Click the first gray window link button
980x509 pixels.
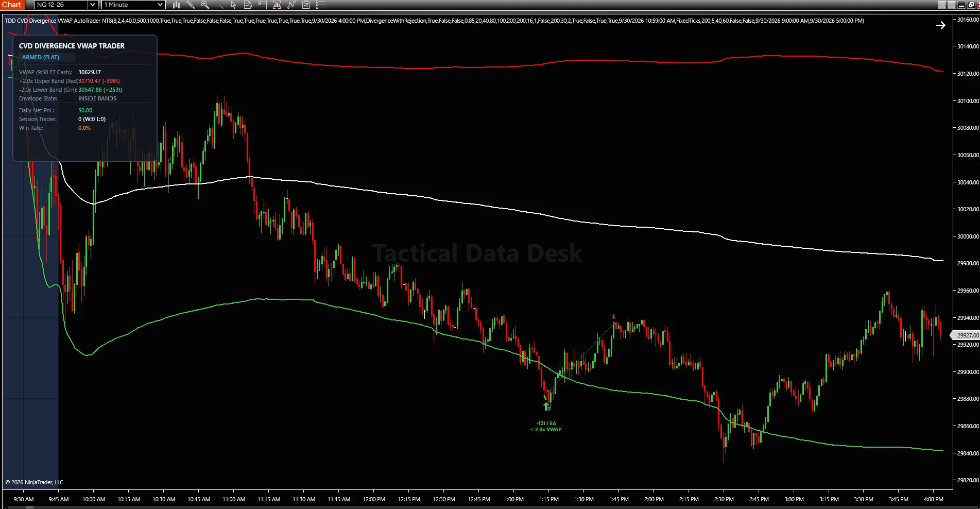point(941,5)
